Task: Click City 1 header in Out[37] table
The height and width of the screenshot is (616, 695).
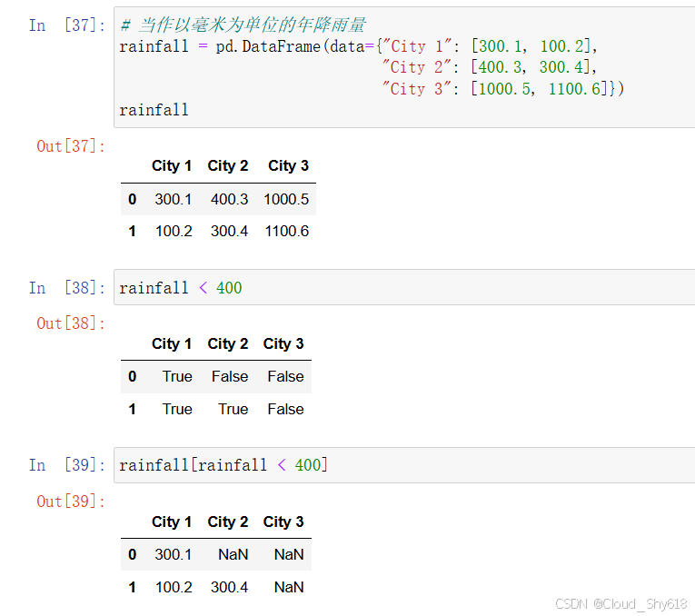Action: coord(172,165)
